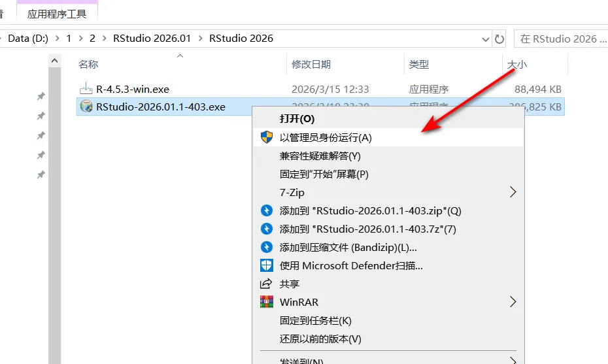Refresh the folder with the reload icon
Viewport: 608px width, 364px height.
(499, 39)
